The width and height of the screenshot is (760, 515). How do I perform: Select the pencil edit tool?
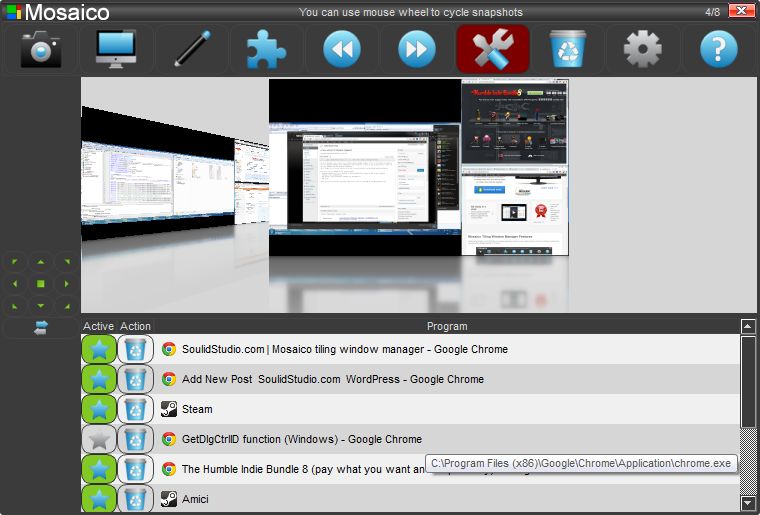191,49
